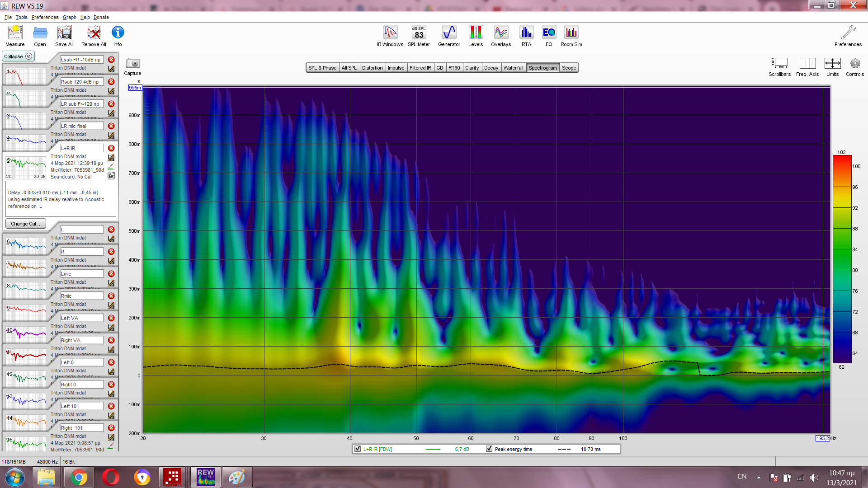Collapse the measurements panel

tap(18, 56)
